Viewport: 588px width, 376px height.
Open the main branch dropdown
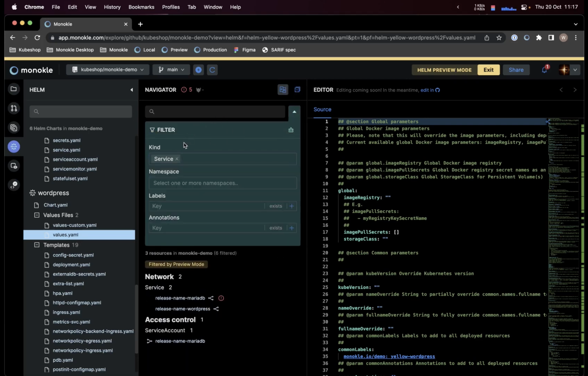click(x=171, y=70)
